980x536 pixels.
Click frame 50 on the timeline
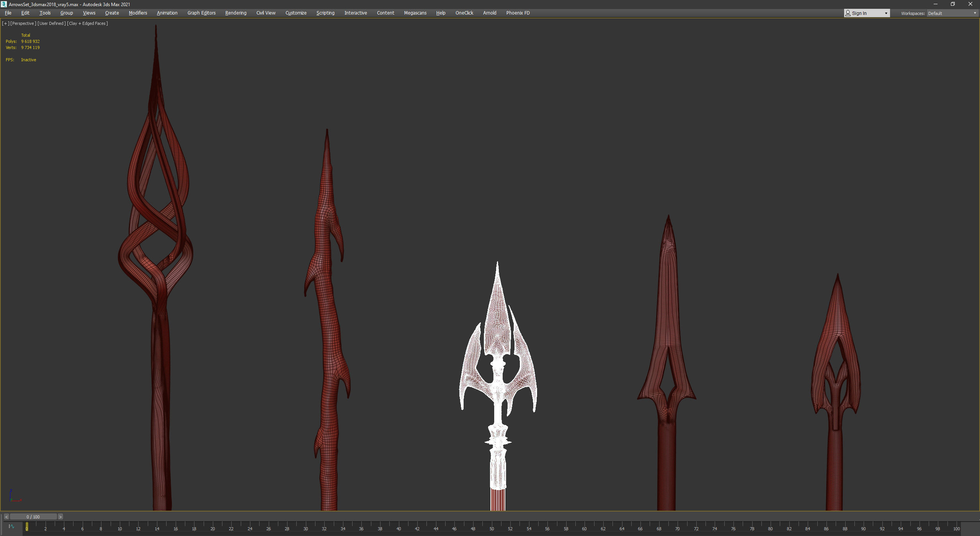click(492, 528)
